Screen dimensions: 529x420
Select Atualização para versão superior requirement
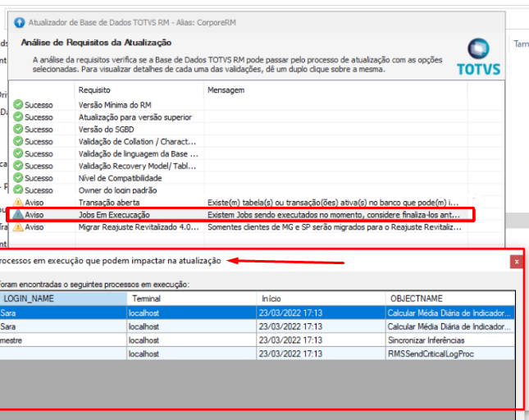[135, 117]
